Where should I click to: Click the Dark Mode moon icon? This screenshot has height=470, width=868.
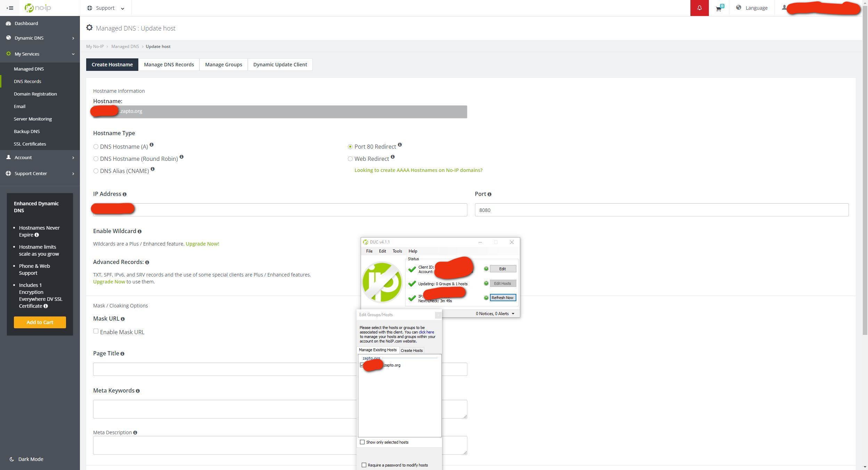12,459
